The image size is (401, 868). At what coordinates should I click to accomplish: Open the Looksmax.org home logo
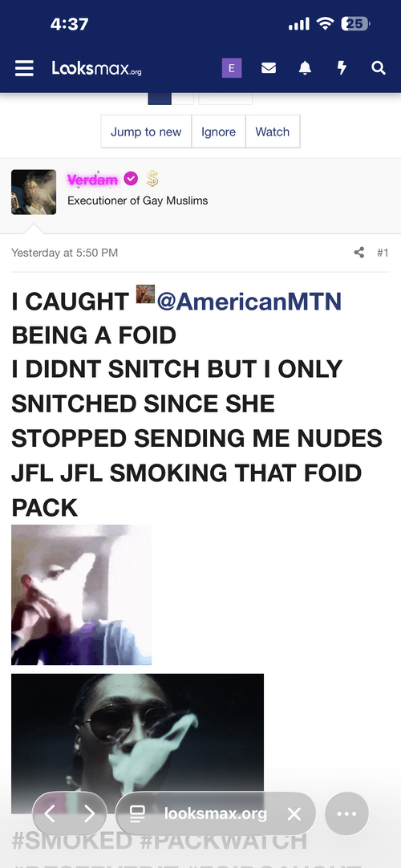pyautogui.click(x=97, y=69)
